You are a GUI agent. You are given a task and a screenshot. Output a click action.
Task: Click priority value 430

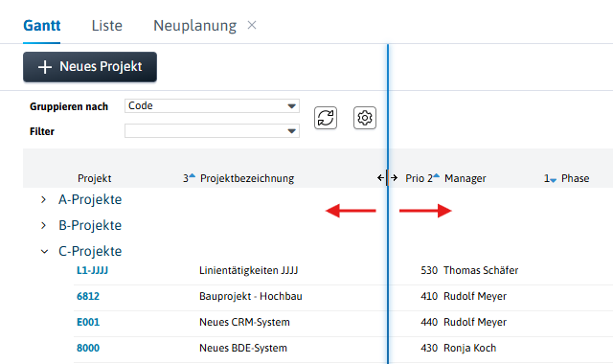click(429, 348)
